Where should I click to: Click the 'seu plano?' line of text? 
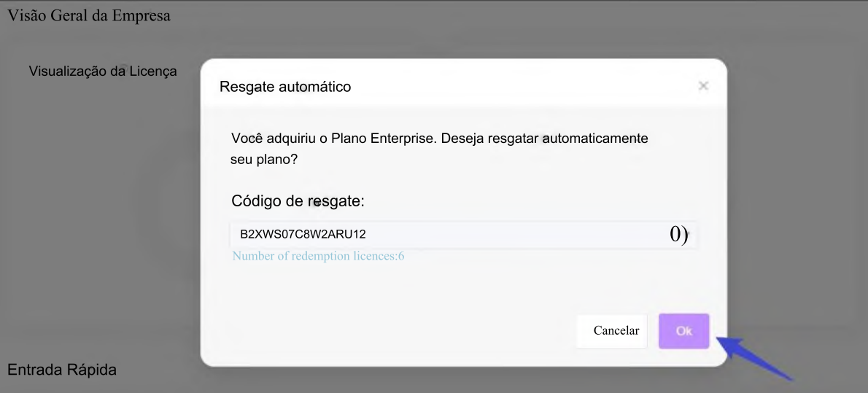point(258,158)
